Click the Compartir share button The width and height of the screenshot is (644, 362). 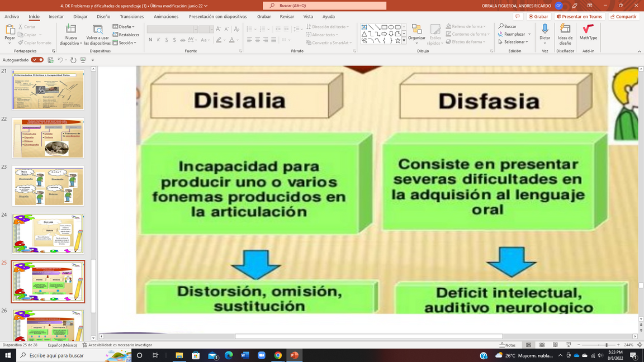tap(623, 16)
